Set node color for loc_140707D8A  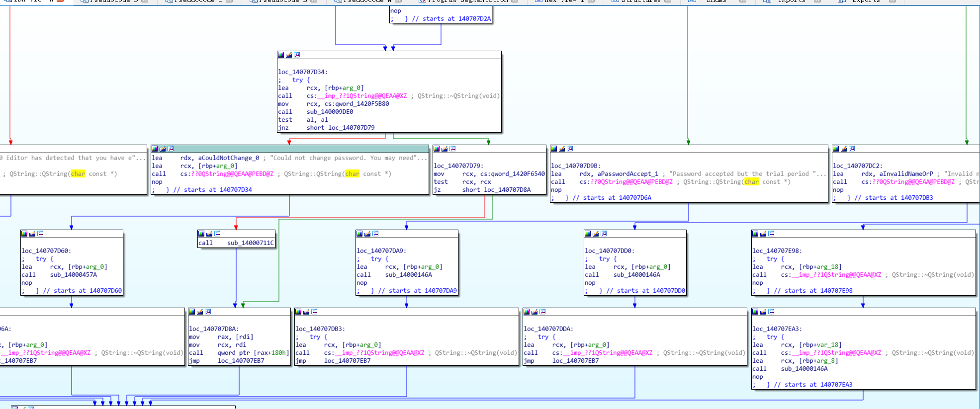click(x=192, y=312)
